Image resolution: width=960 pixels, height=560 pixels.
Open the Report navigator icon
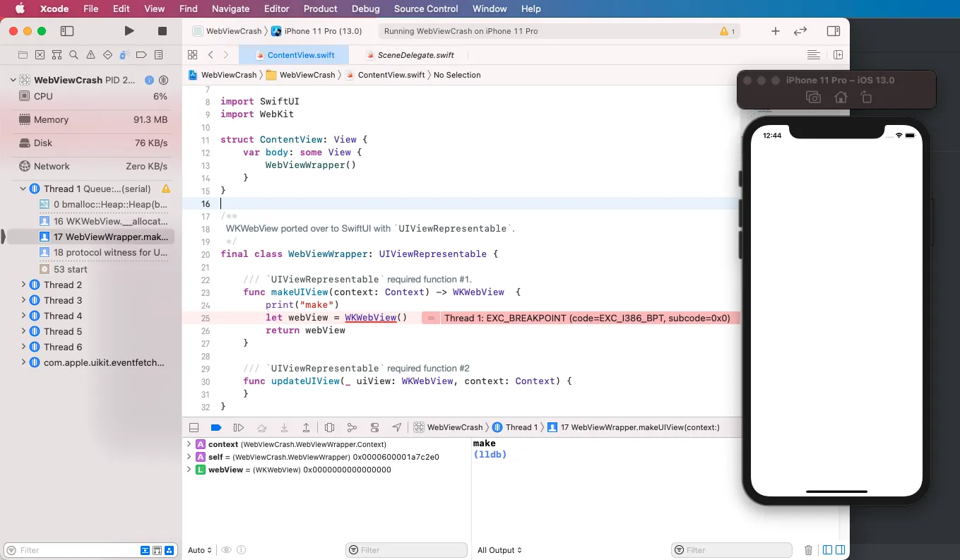pyautogui.click(x=158, y=55)
